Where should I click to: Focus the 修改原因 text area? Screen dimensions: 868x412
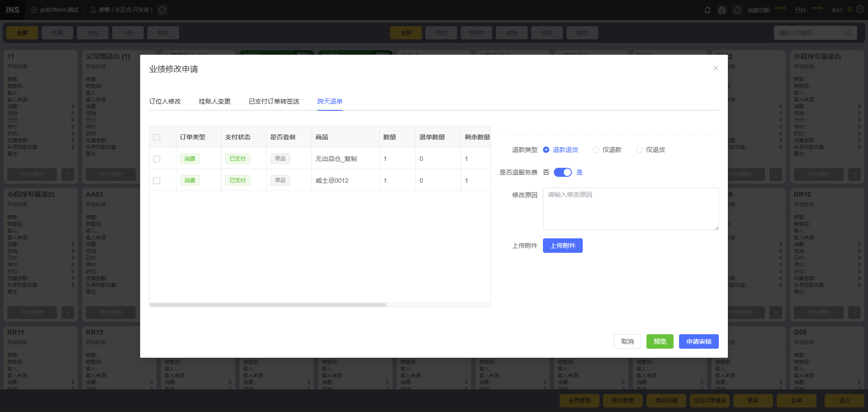pos(630,209)
